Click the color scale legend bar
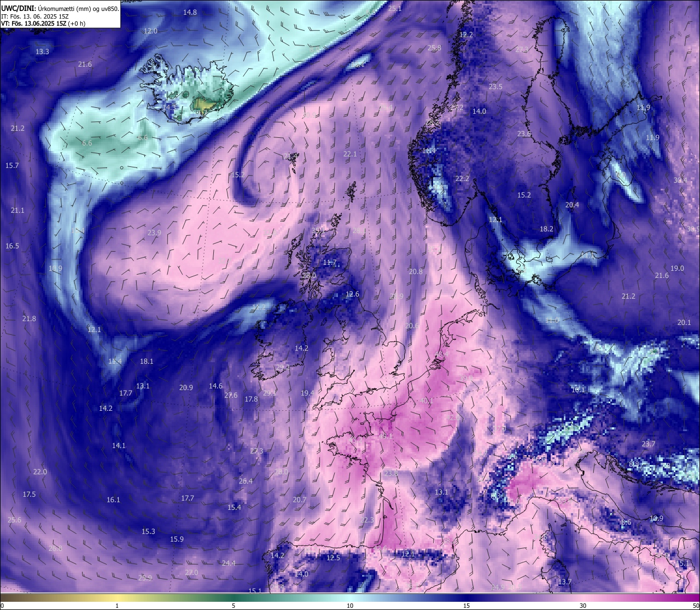Image resolution: width=700 pixels, height=610 pixels. (x=350, y=597)
